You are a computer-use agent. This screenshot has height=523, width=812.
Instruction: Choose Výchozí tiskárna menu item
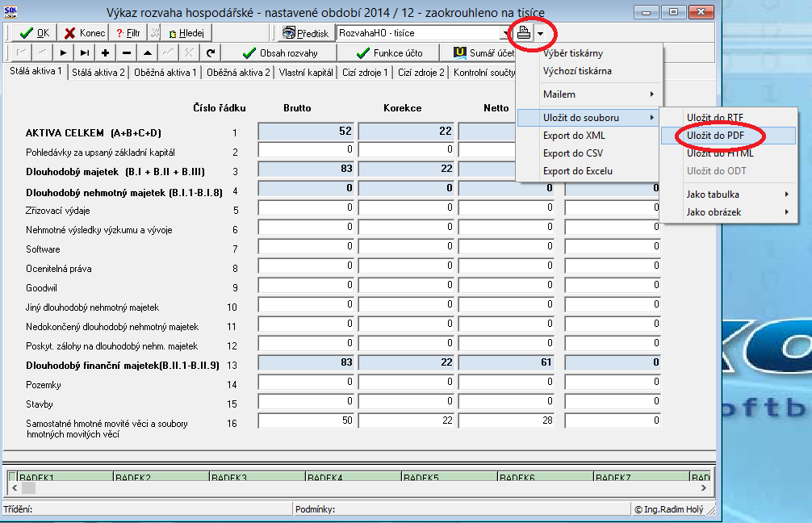pyautogui.click(x=589, y=71)
